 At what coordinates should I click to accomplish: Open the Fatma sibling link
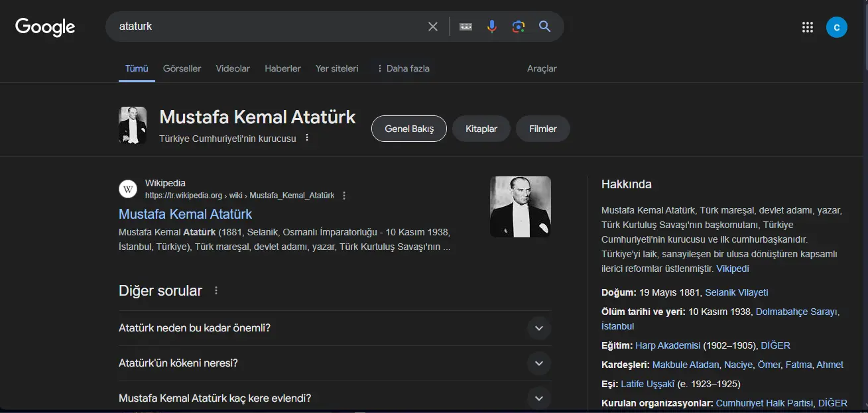point(798,365)
